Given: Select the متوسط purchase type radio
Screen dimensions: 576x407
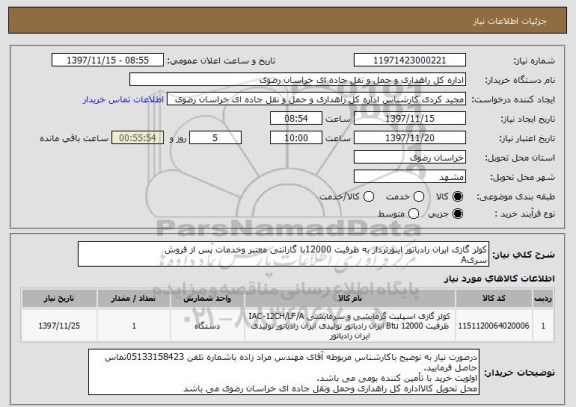Looking at the screenshot, I should point(414,213).
